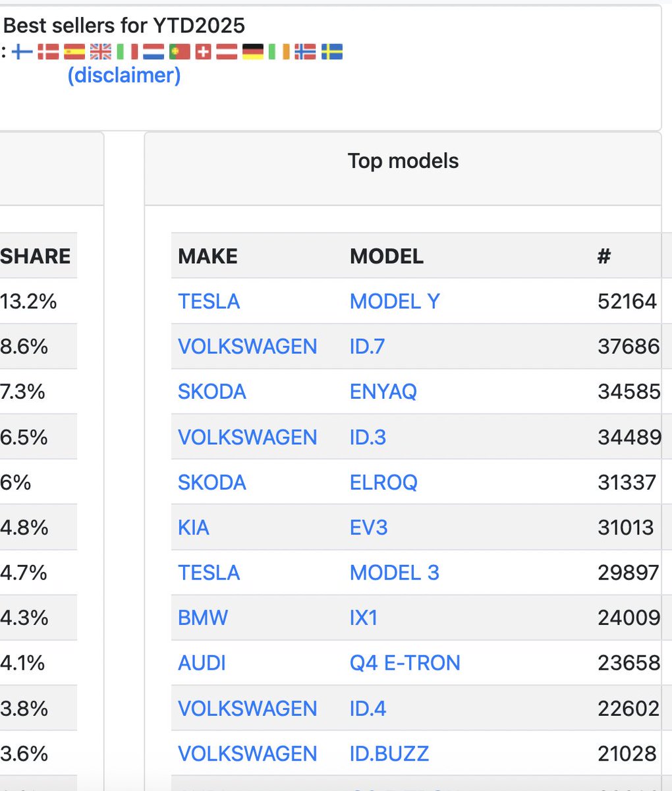This screenshot has height=791, width=672.
Task: Select the 31337 sales figure
Action: point(627,483)
